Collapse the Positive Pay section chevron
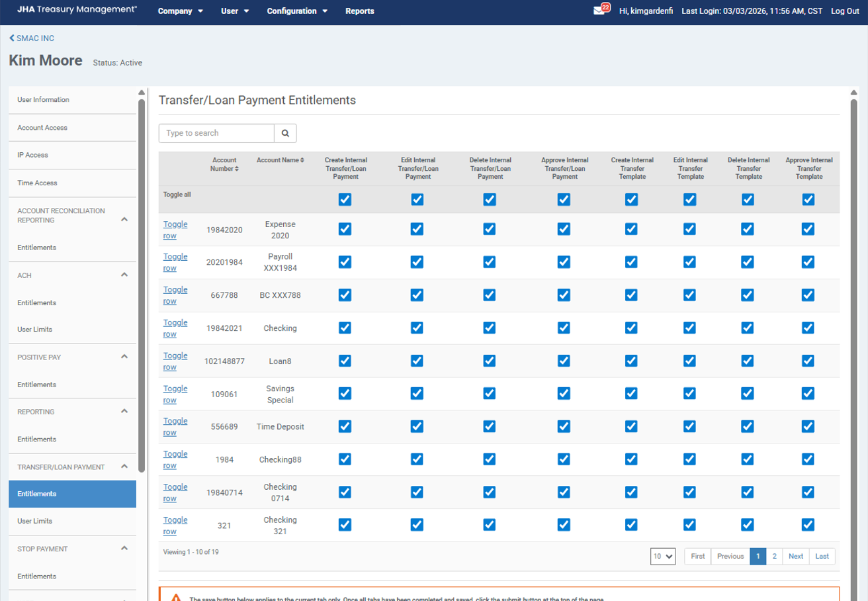Viewport: 868px width, 601px height. (124, 357)
